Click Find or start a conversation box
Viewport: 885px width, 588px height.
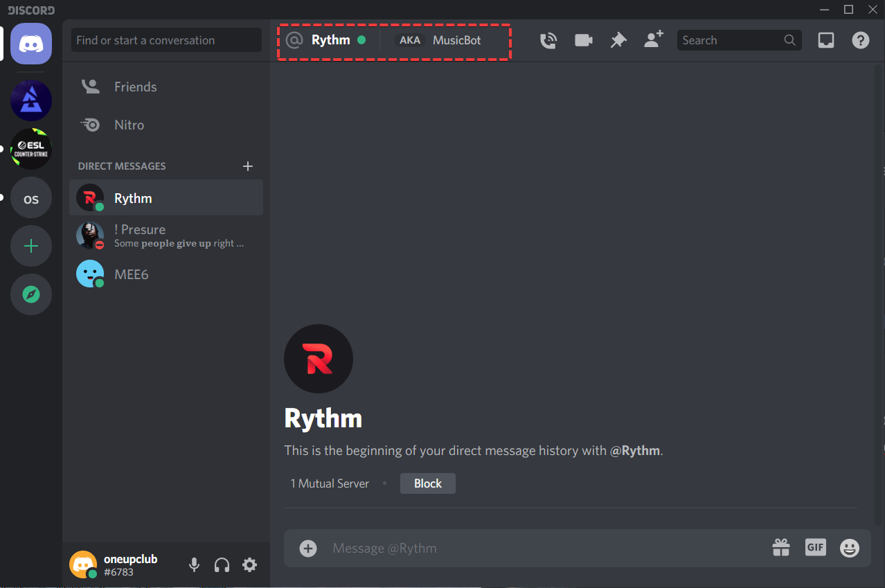(166, 40)
